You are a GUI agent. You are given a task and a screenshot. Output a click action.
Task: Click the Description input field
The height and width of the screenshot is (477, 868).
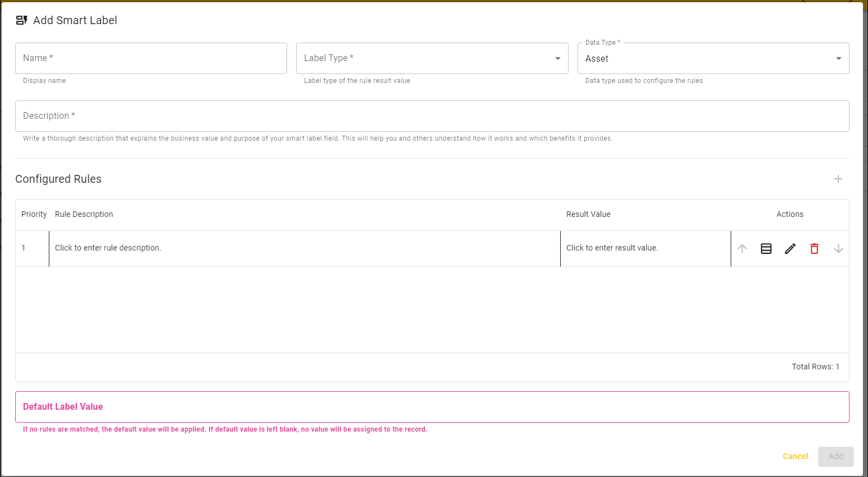432,115
